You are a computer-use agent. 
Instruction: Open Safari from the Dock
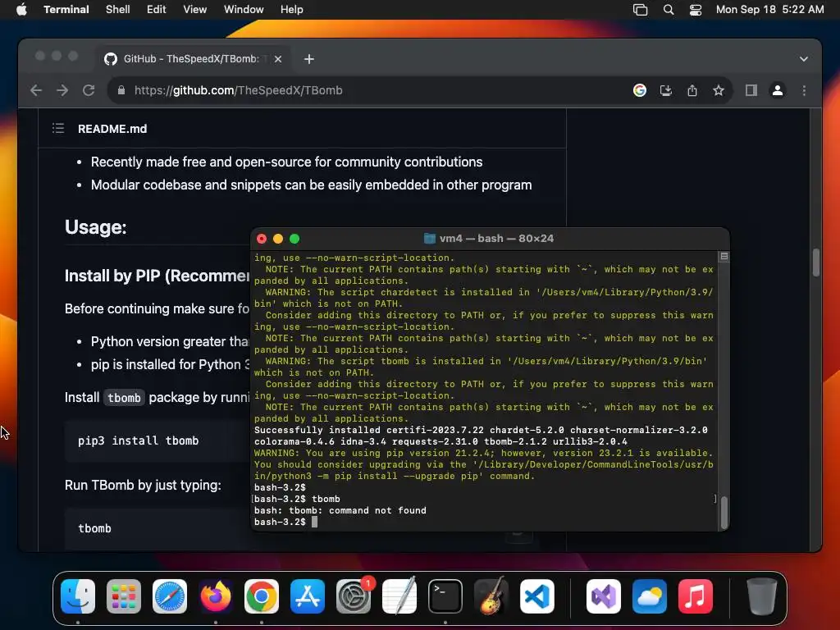tap(170, 596)
